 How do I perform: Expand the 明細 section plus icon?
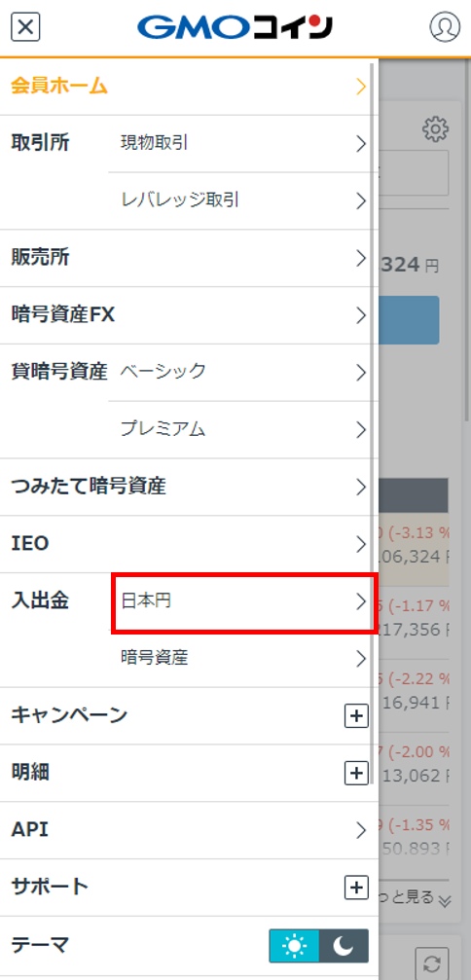[356, 774]
